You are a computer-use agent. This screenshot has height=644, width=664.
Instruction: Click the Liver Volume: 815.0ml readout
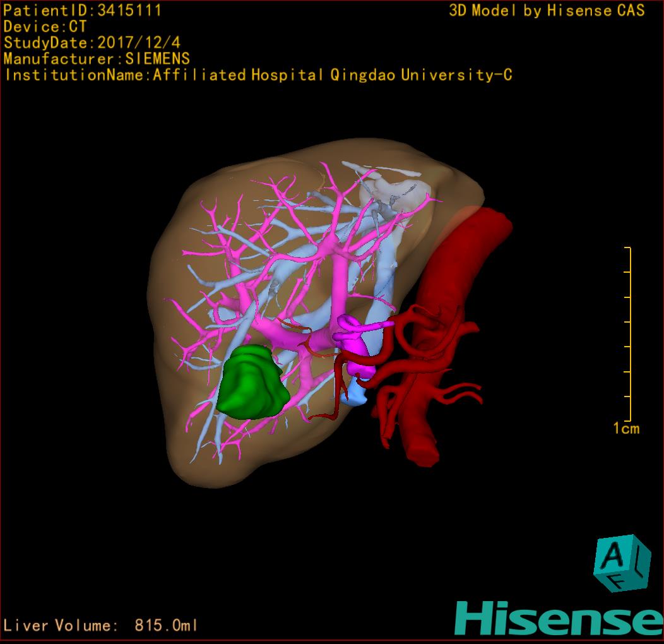(x=100, y=625)
